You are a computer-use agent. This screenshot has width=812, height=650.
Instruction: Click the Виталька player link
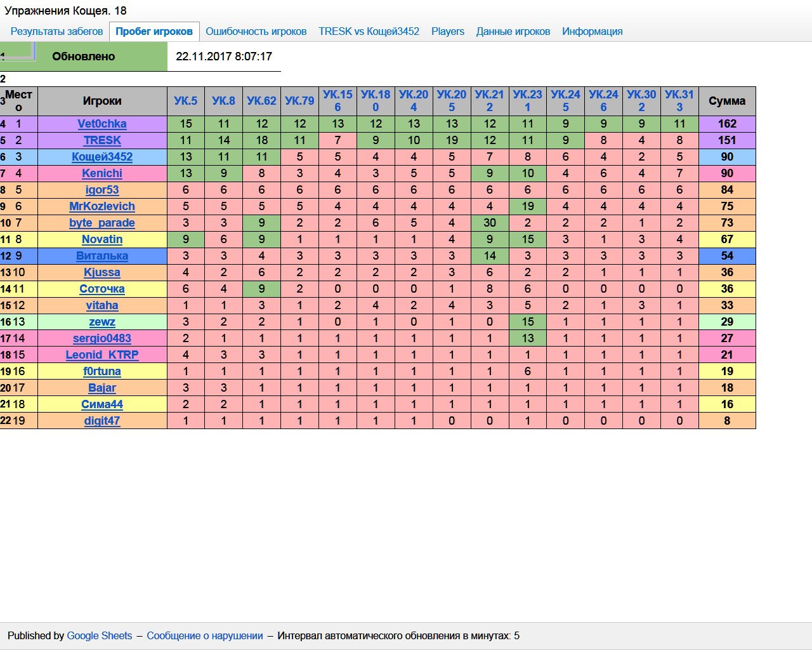tap(102, 256)
